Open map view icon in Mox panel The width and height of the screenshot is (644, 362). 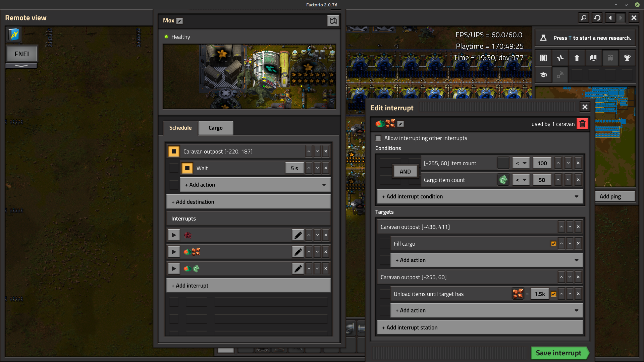pos(333,21)
